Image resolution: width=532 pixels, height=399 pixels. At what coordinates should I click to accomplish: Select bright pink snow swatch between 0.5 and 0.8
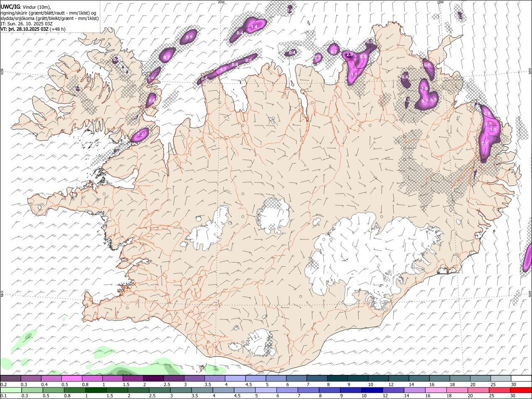71,379
